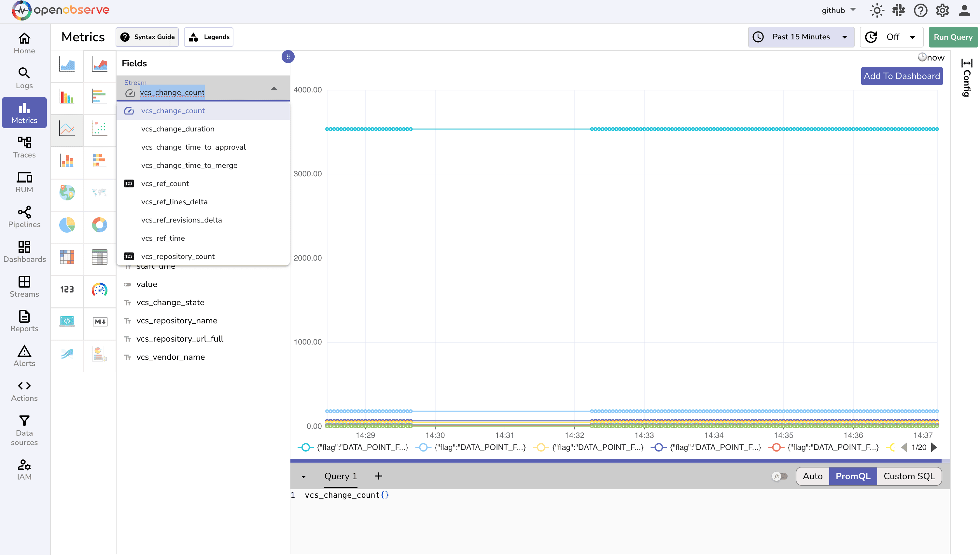Open the Past 15 Minutes time range picker
The image size is (980, 555).
pyautogui.click(x=801, y=36)
